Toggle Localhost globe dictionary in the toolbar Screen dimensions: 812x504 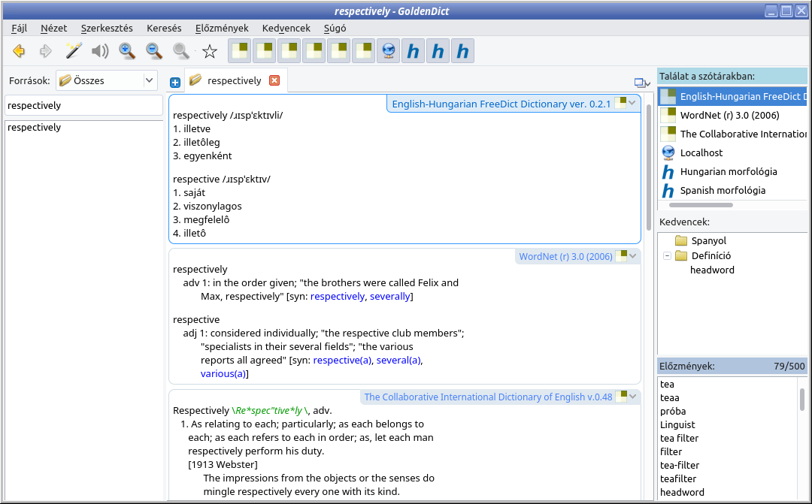click(x=388, y=51)
